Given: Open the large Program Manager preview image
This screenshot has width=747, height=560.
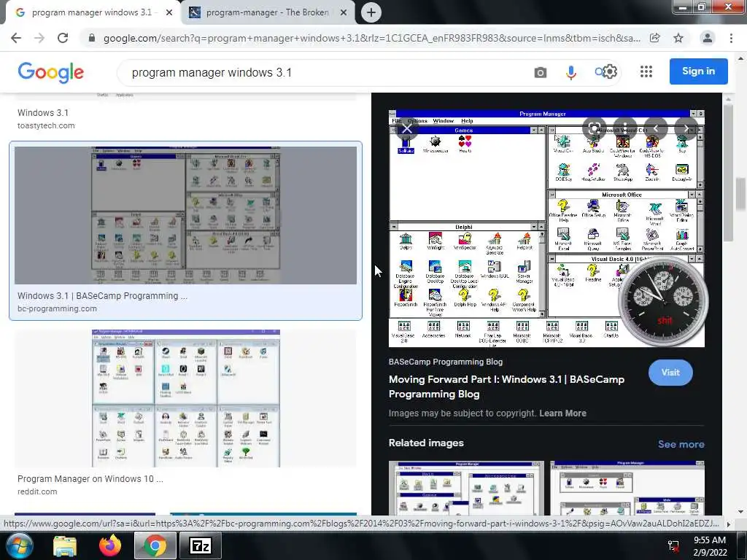Looking at the screenshot, I should point(546,228).
